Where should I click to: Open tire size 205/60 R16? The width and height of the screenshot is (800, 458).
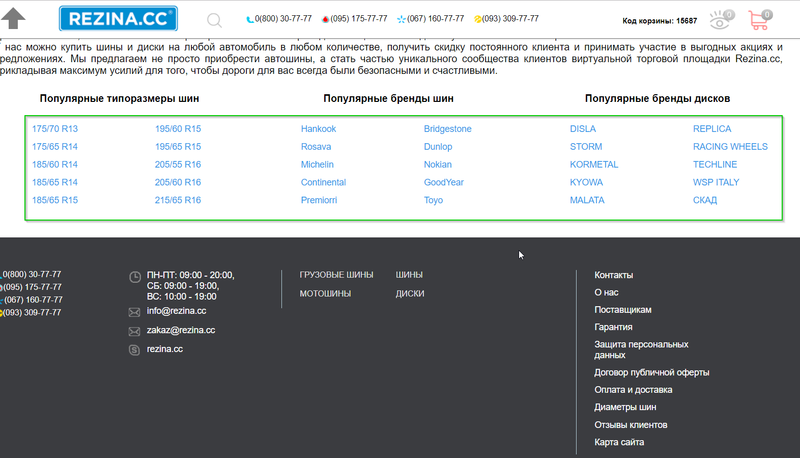178,183
